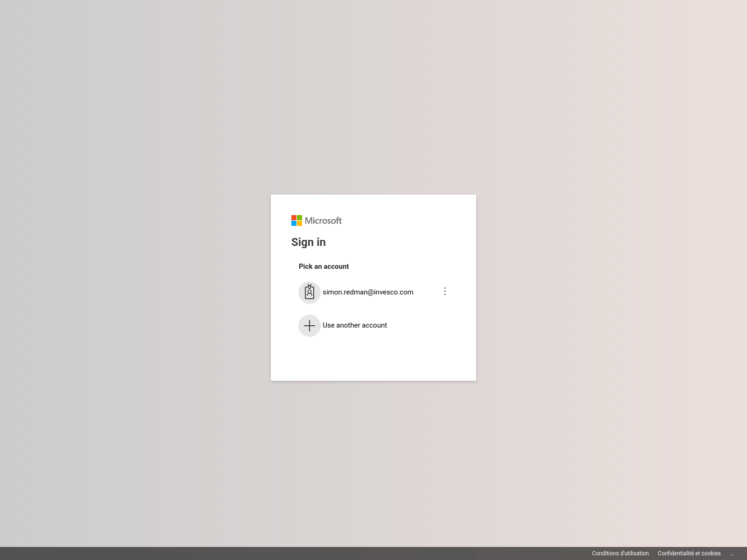Open the three-dot menu for simon.redman account

pyautogui.click(x=445, y=291)
